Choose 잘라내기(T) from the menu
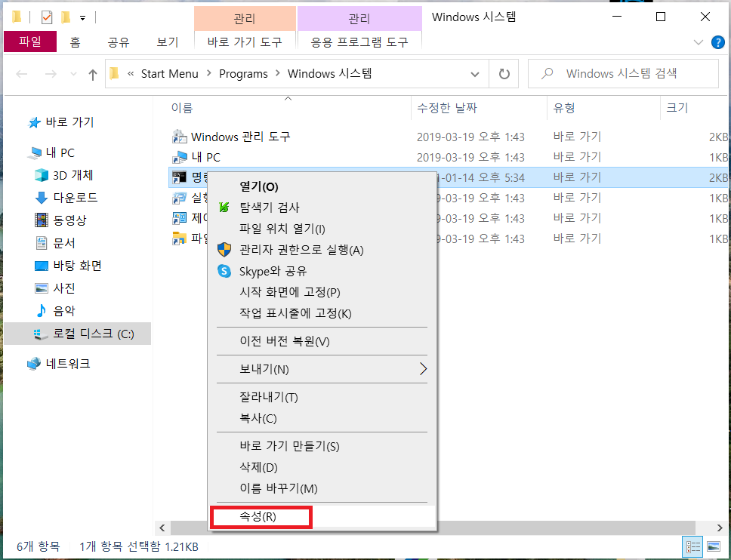 pos(322,398)
